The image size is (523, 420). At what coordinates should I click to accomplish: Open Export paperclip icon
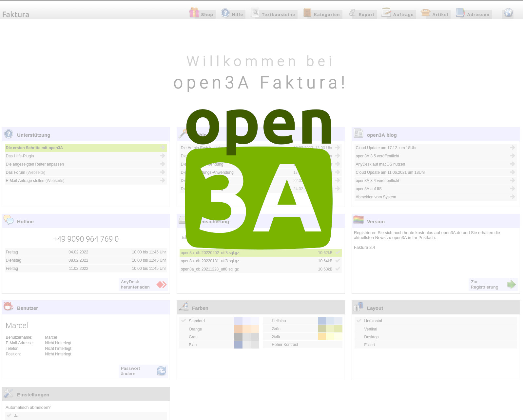[x=352, y=13]
